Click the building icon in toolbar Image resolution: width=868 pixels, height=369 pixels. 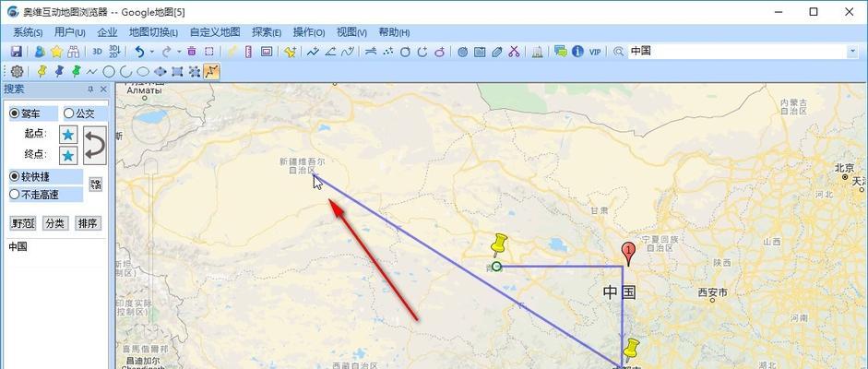tap(537, 52)
